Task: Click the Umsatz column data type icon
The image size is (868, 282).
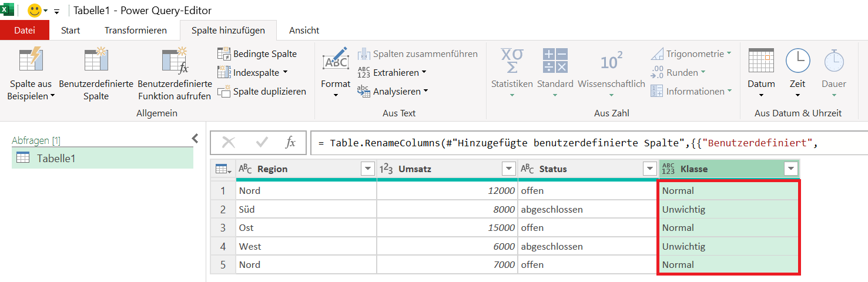Action: (x=386, y=169)
